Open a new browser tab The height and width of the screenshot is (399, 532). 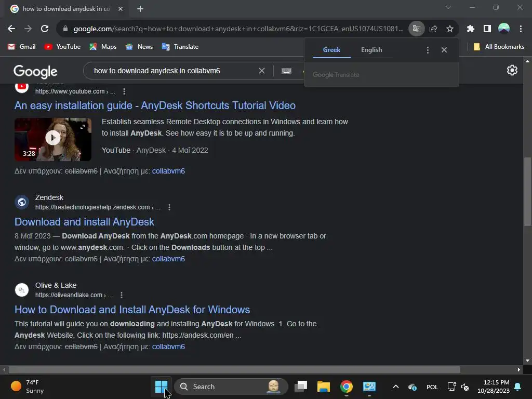click(x=140, y=9)
